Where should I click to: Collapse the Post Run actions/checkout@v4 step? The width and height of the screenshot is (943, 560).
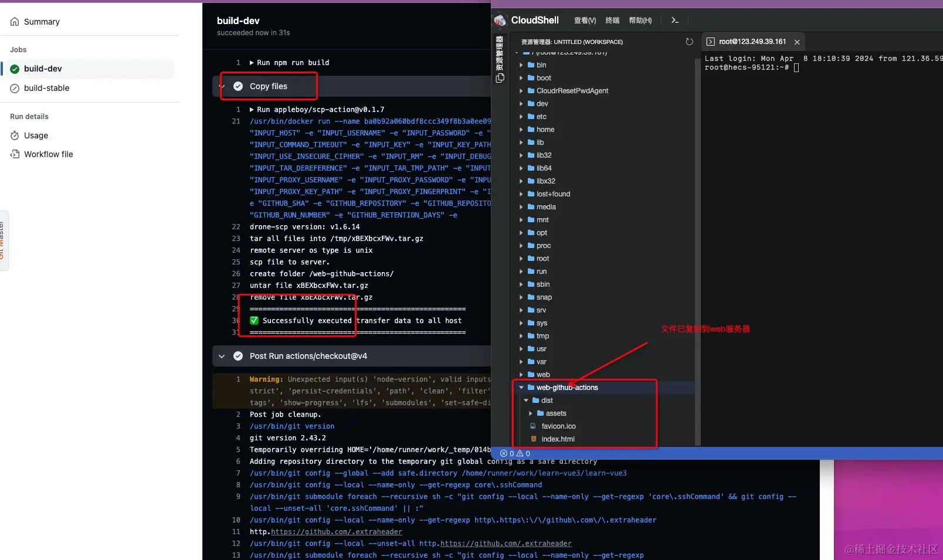tap(222, 356)
